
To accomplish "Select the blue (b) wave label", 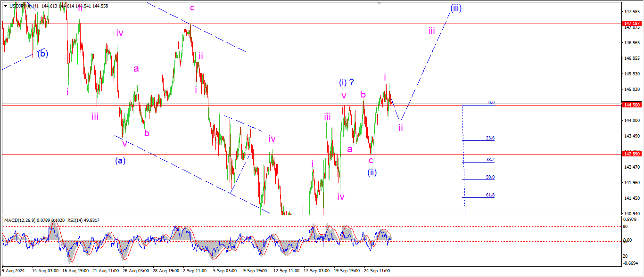I will point(42,53).
